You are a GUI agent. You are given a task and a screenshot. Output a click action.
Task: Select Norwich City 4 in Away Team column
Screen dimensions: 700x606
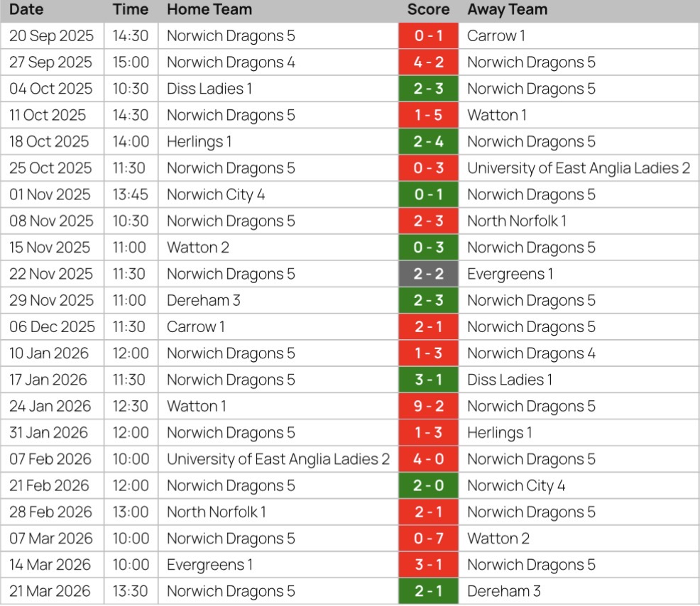516,486
